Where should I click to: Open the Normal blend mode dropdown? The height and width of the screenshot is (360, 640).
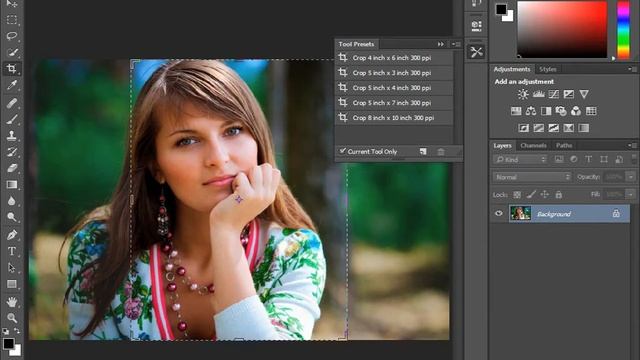click(x=532, y=177)
